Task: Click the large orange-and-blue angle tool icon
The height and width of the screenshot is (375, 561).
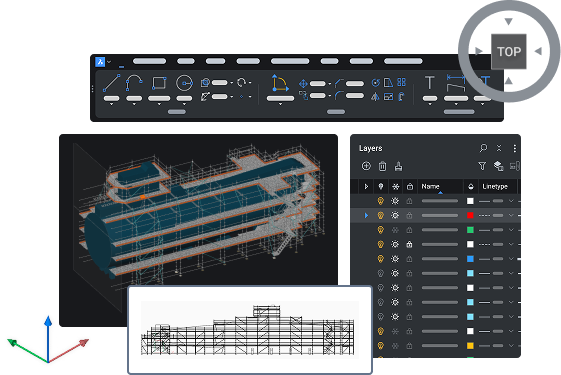Action: pyautogui.click(x=280, y=83)
